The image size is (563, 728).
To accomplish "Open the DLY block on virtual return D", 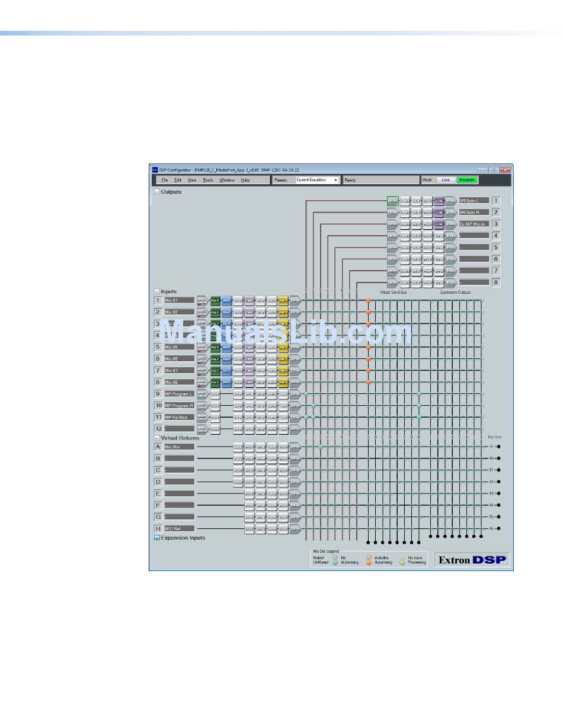I will click(x=283, y=482).
